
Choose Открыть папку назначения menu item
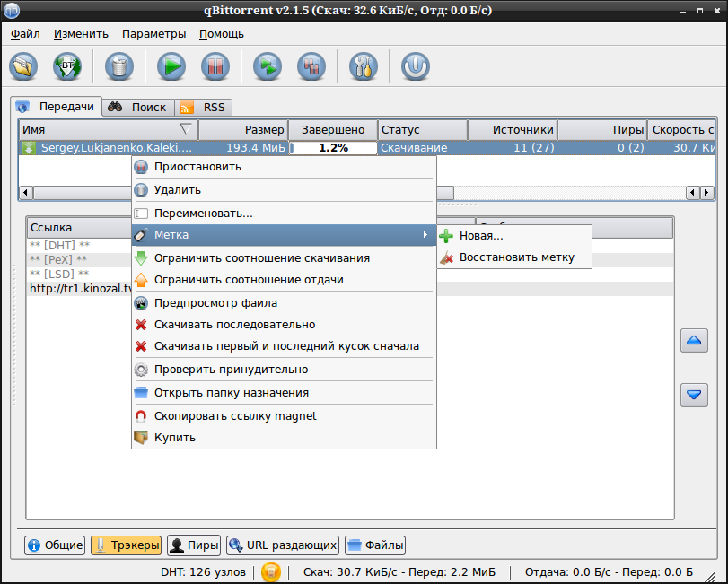(x=285, y=392)
